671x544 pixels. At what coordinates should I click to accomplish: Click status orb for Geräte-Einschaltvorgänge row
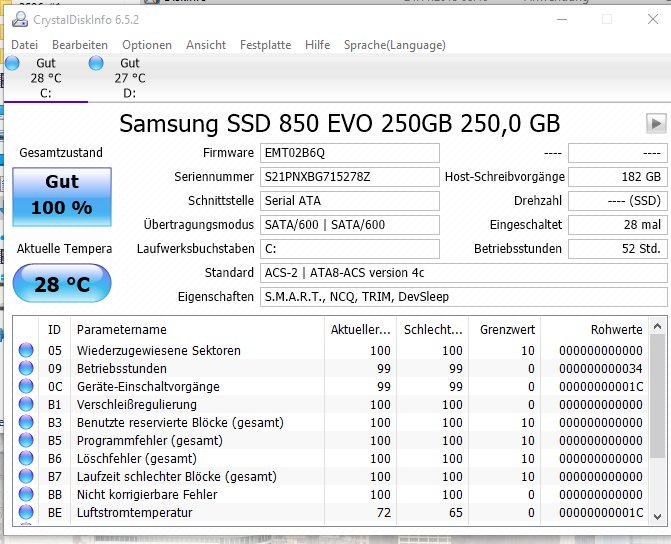tap(26, 386)
